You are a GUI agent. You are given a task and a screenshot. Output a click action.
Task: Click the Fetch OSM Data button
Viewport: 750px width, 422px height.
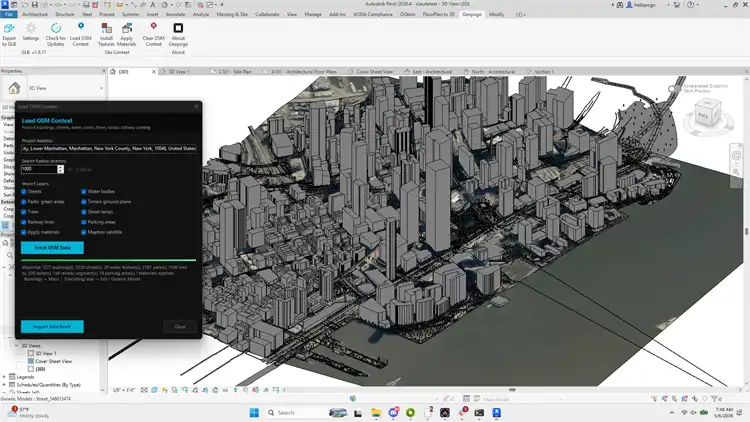(x=52, y=247)
